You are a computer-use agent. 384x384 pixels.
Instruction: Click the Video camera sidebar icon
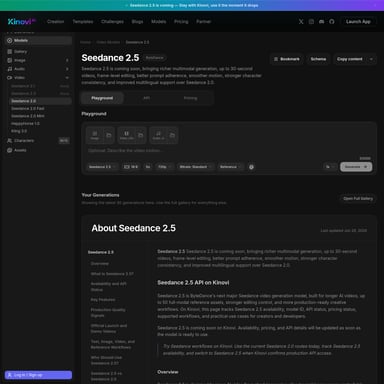pos(10,78)
